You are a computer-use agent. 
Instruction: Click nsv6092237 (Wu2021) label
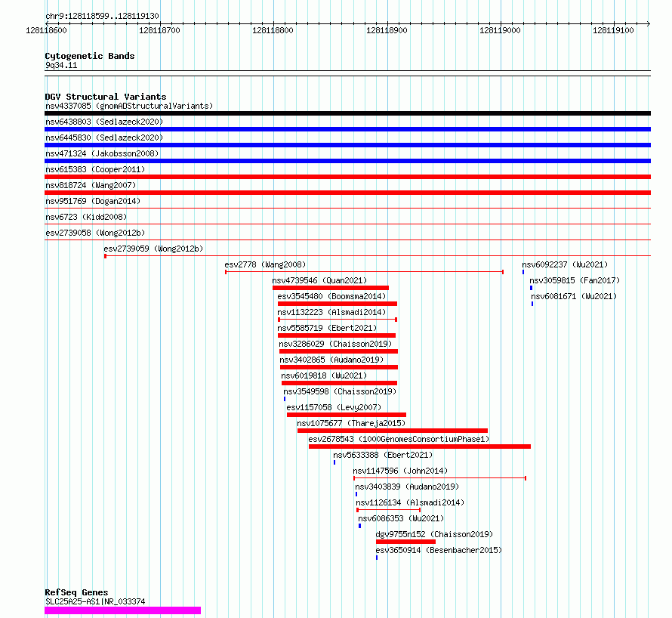point(565,264)
